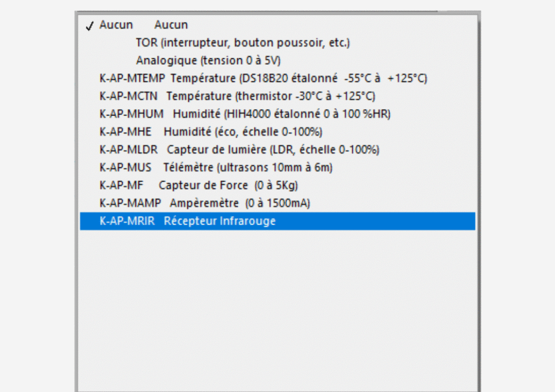
Task: Pick the K-AP-MTEMP sensor entry
Action: (132, 79)
